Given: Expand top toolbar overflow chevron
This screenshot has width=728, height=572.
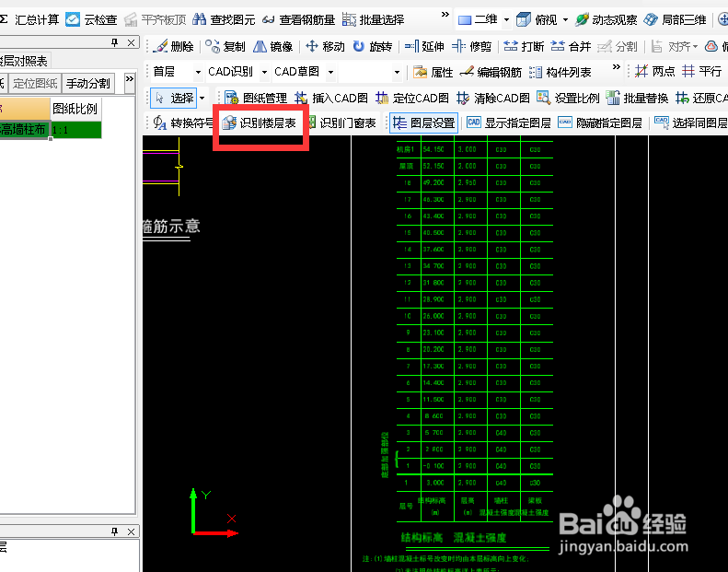Looking at the screenshot, I should [x=445, y=15].
